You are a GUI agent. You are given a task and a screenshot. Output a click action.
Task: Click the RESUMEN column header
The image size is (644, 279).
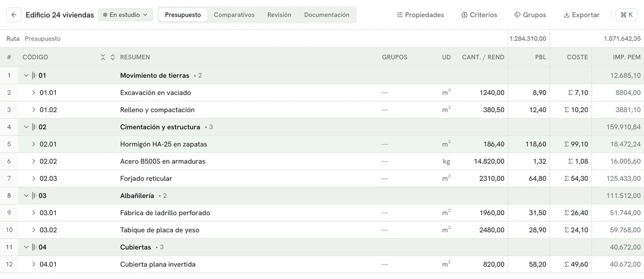point(135,57)
